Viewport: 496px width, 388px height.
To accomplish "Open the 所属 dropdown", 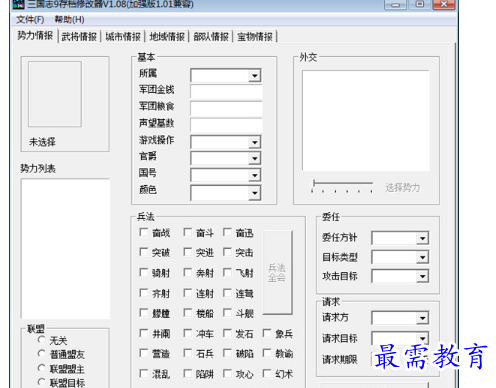I will pos(255,76).
